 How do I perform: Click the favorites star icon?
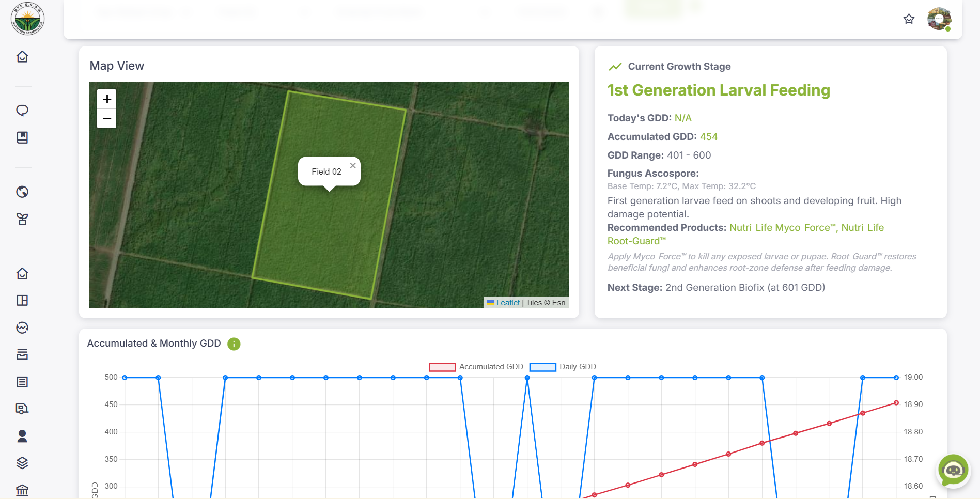coord(909,19)
